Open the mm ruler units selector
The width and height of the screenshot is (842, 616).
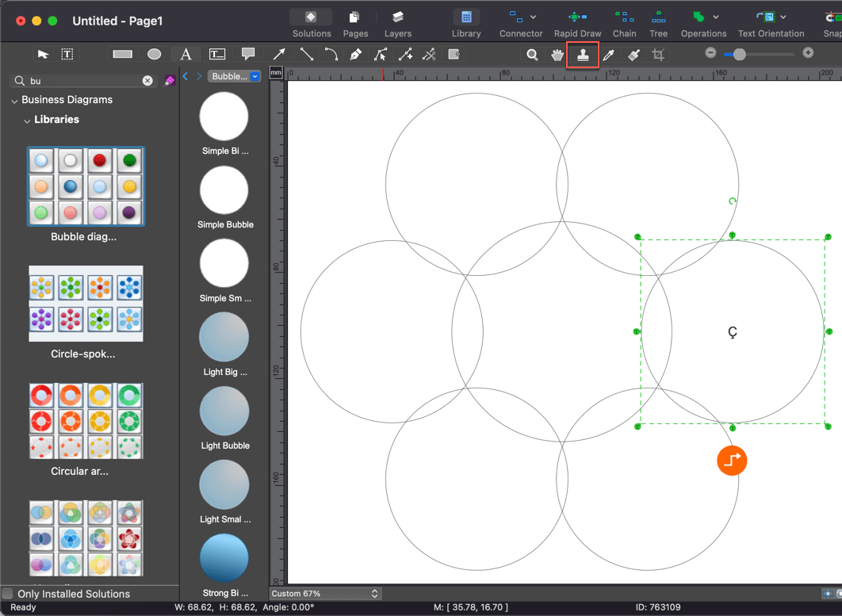pos(275,72)
